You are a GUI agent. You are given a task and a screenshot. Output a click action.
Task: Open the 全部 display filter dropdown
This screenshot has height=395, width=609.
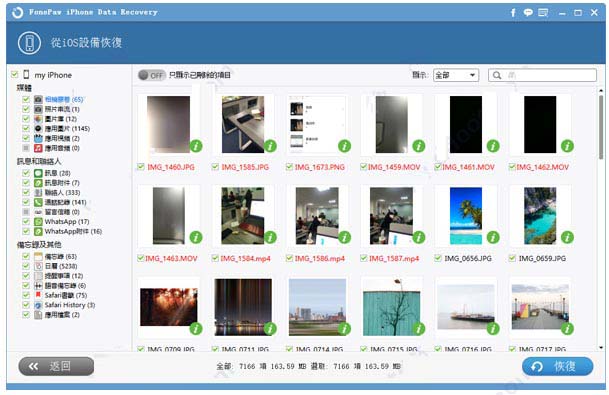coord(456,75)
